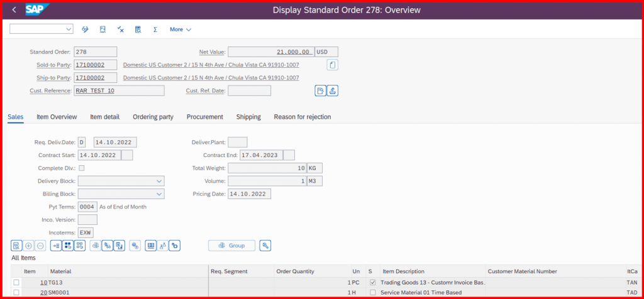Toggle S checkbox for Service Material 01
The image size is (644, 299).
pos(373,293)
